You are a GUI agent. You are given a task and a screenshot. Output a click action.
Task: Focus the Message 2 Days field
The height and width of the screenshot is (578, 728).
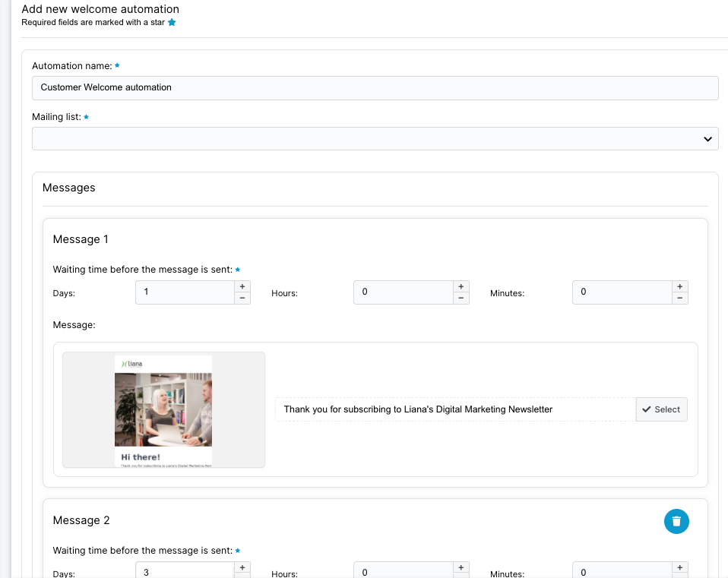click(x=185, y=571)
